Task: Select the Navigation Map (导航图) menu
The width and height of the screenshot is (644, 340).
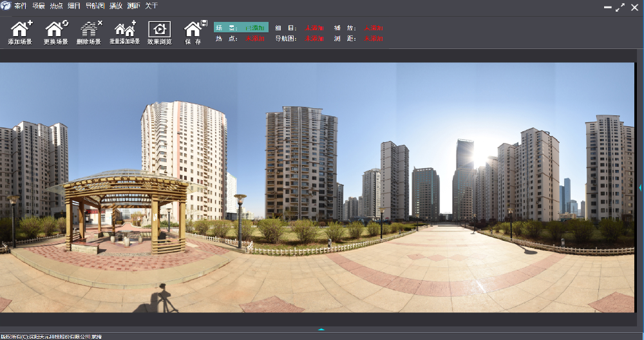Action: coord(95,6)
